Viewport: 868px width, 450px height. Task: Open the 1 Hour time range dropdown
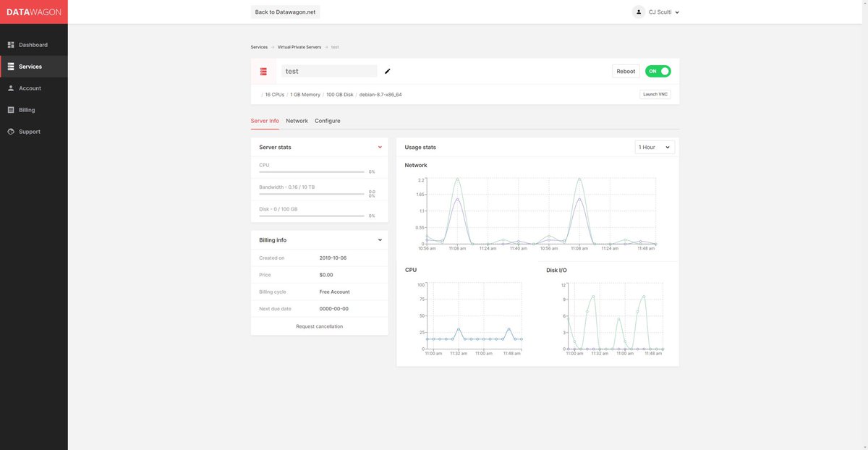655,147
